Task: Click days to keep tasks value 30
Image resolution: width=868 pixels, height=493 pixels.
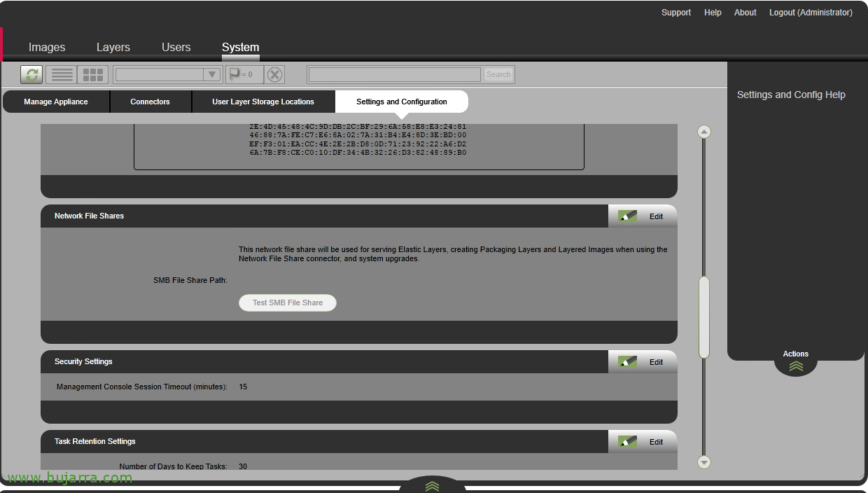Action: coord(243,466)
